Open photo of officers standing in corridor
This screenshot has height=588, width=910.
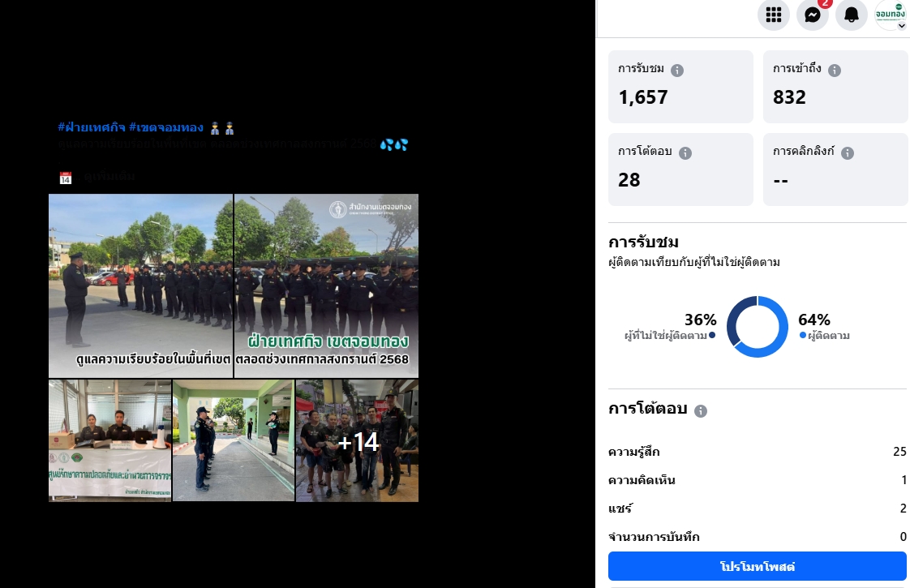[x=234, y=440]
